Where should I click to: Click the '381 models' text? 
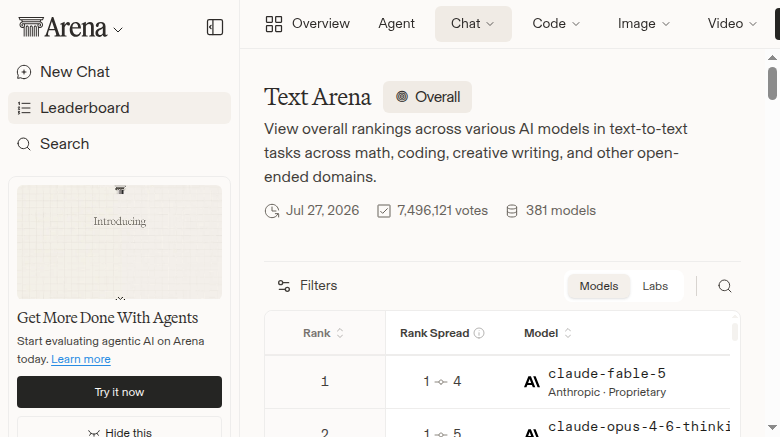tap(561, 211)
